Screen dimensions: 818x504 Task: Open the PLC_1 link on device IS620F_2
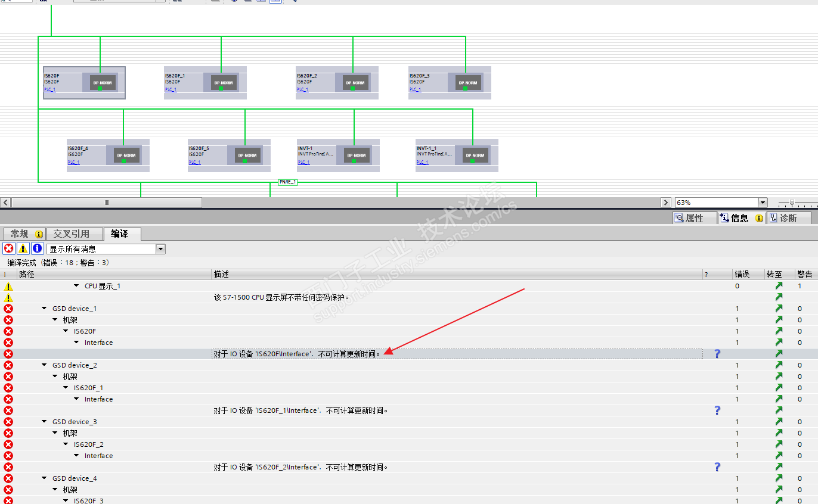302,90
